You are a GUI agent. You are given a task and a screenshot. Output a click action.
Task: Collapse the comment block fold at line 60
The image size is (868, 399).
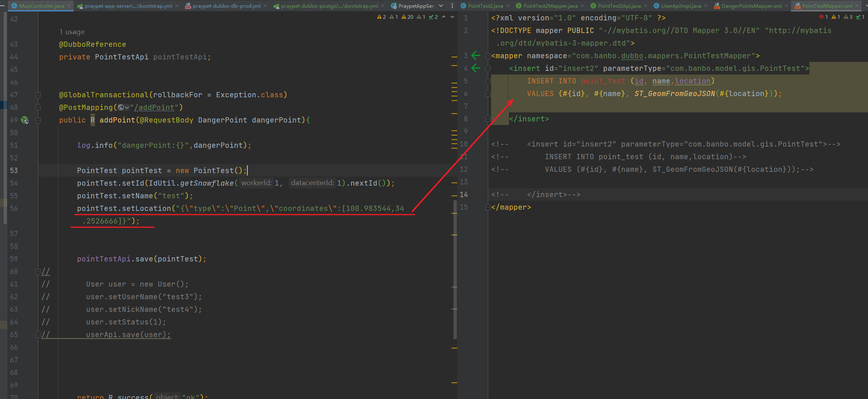[38, 272]
